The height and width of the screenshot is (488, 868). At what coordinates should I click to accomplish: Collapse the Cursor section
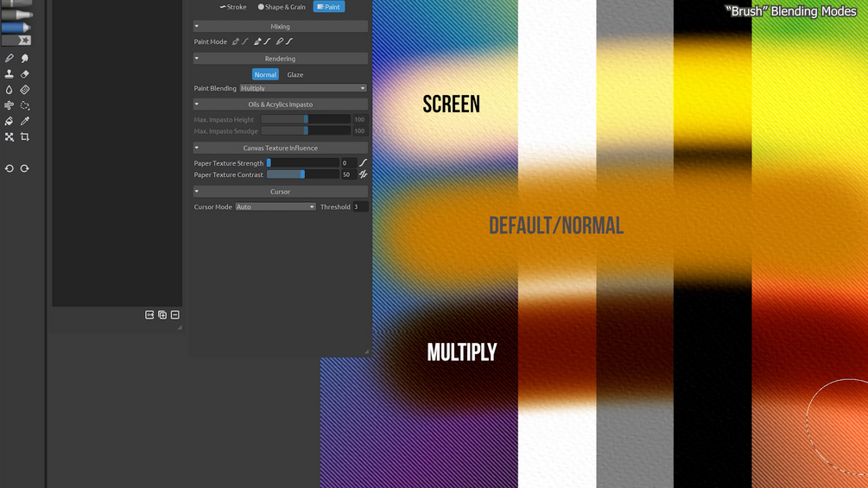(x=197, y=192)
